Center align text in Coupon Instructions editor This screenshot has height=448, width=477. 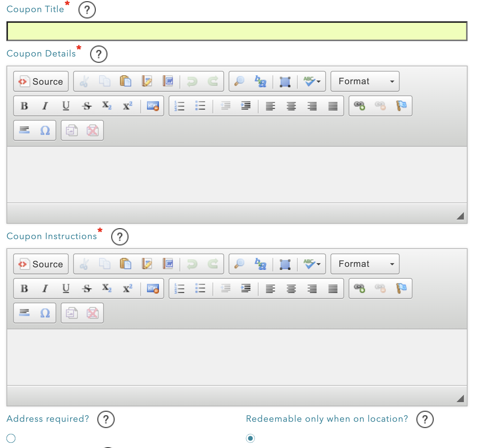pos(291,289)
